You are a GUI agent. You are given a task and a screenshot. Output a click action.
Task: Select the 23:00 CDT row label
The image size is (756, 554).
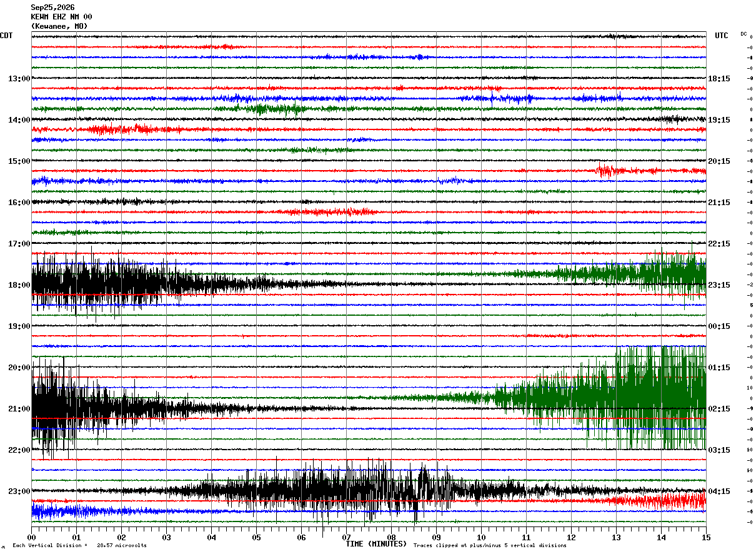19,491
